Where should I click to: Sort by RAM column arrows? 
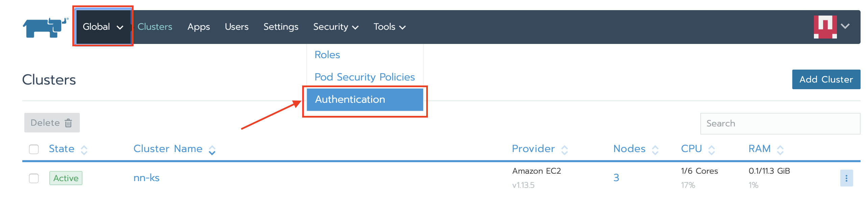point(780,150)
